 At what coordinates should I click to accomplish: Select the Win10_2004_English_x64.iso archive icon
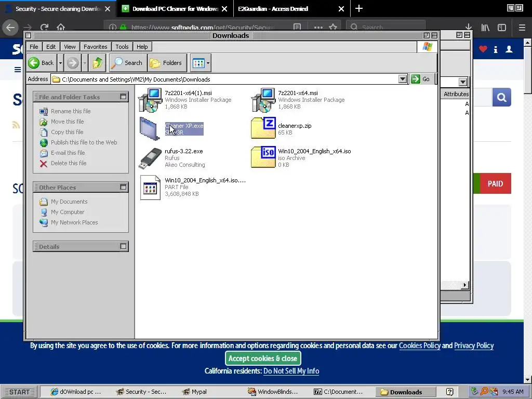click(x=263, y=157)
